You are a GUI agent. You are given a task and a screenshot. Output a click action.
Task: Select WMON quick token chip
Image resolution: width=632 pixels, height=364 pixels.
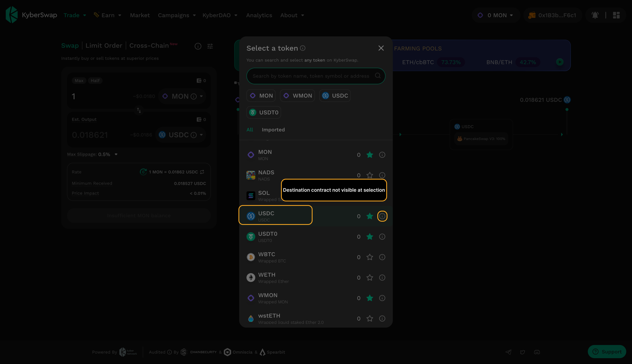297,95
